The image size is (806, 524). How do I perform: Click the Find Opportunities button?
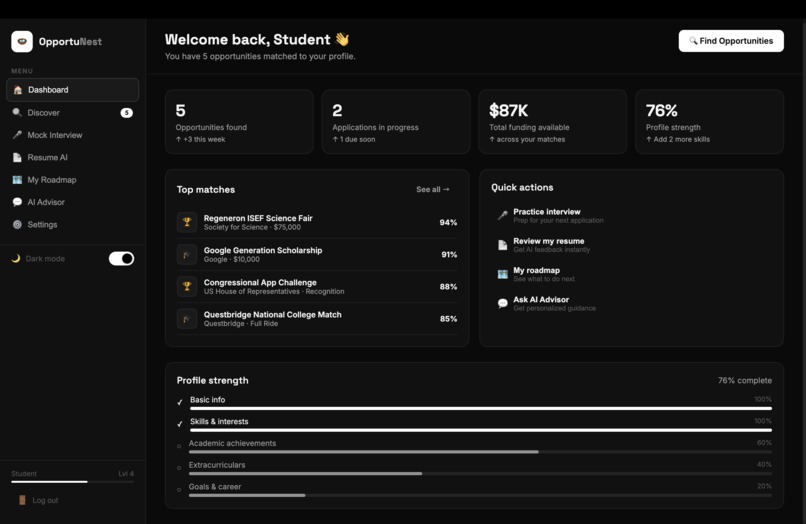pos(731,41)
